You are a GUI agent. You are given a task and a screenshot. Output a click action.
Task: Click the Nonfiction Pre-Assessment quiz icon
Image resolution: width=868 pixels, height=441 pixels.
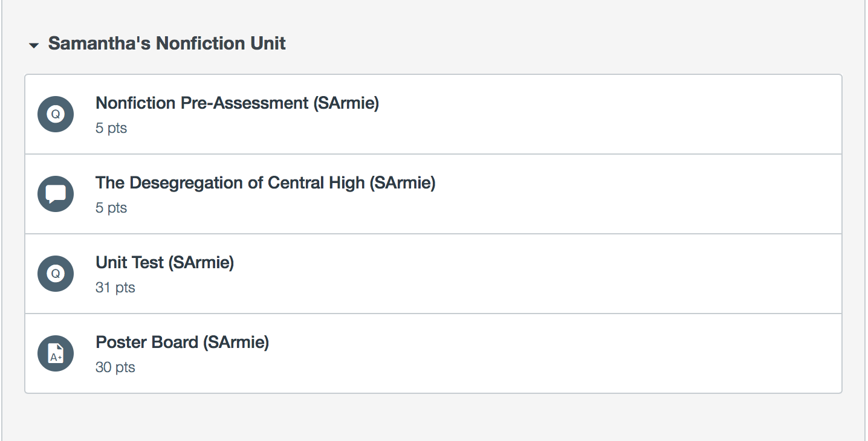(x=56, y=114)
